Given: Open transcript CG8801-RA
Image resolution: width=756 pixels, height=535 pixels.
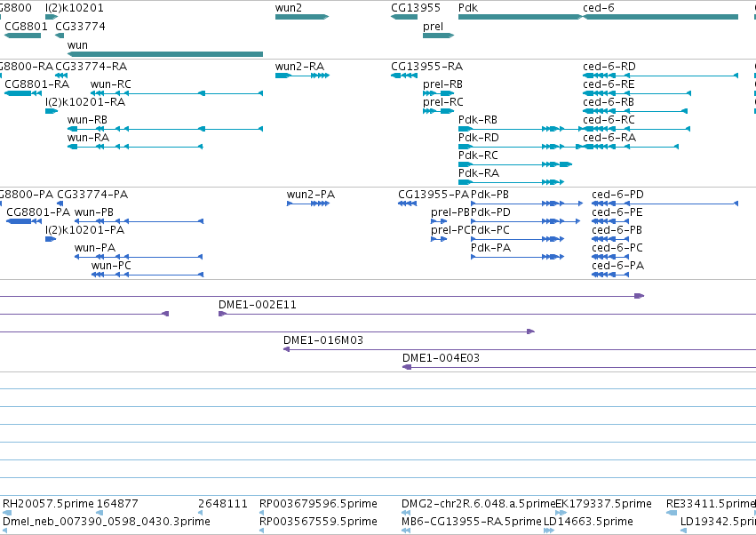Looking at the screenshot, I should coord(37,84).
